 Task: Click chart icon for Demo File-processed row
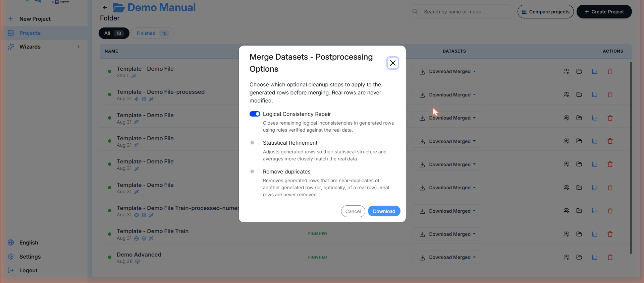(595, 95)
